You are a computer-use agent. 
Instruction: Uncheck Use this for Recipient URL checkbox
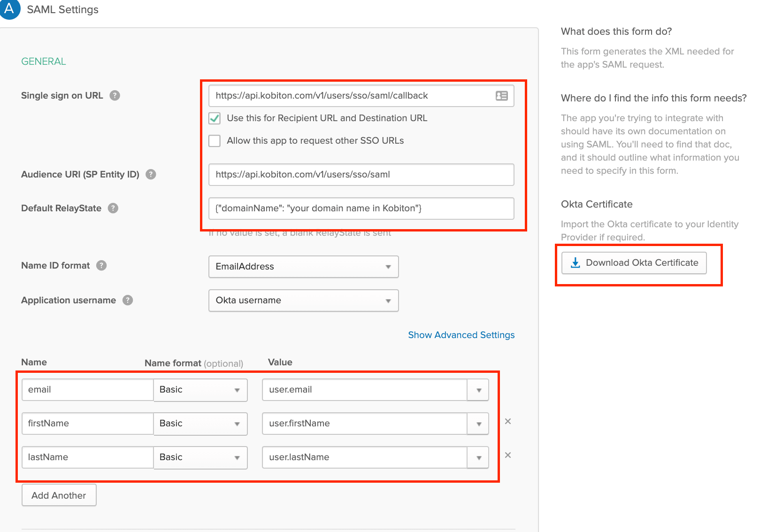point(215,118)
